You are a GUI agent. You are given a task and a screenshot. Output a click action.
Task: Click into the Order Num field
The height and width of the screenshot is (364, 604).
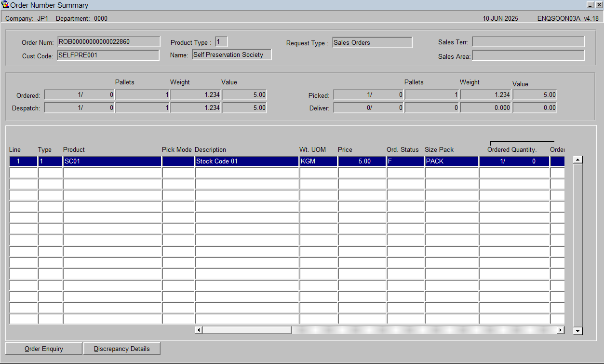click(108, 42)
